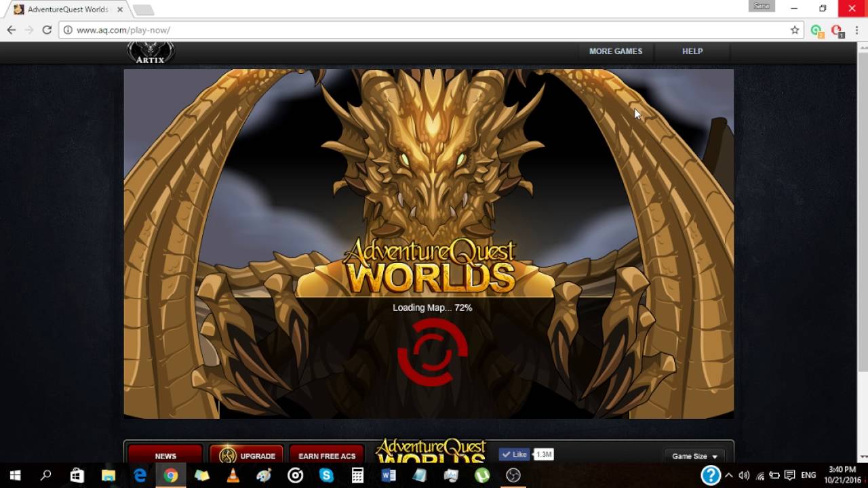Viewport: 868px width, 488px height.
Task: Click the Artix logo in the site header
Action: [x=151, y=53]
